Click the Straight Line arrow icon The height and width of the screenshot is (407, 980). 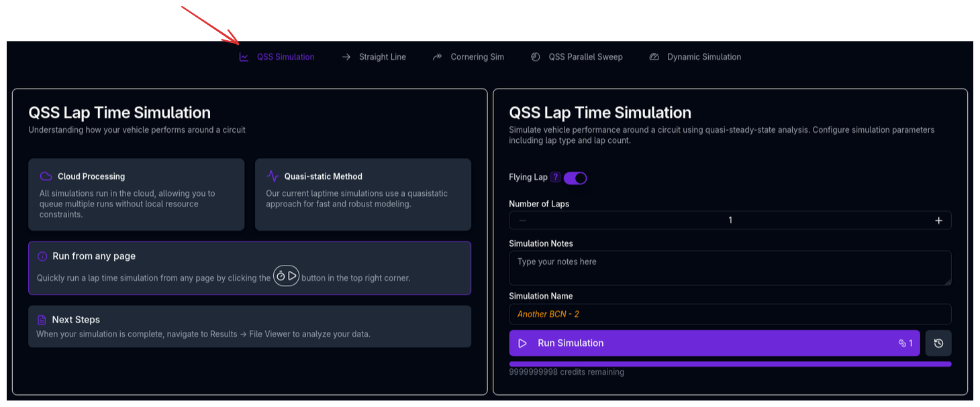[x=346, y=57]
